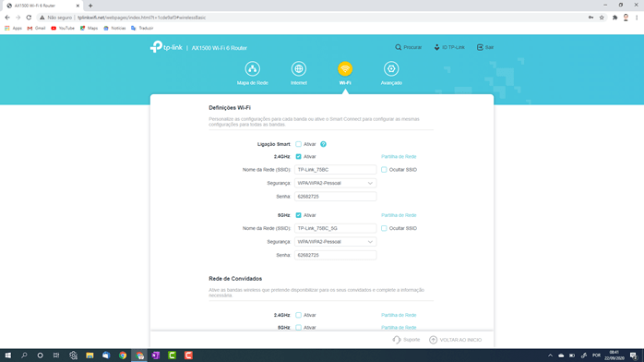Open the Apps bookmark
Screen dimensions: 644x362
pyautogui.click(x=13, y=29)
